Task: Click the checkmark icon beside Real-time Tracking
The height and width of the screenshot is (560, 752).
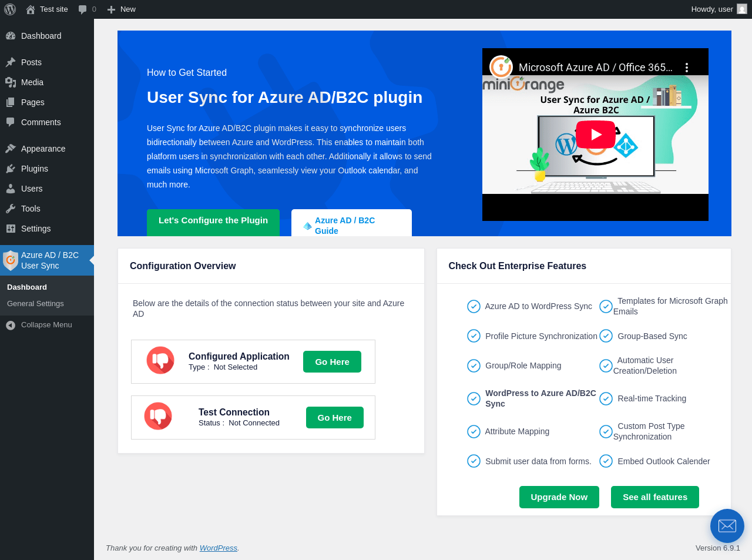Action: pos(606,398)
